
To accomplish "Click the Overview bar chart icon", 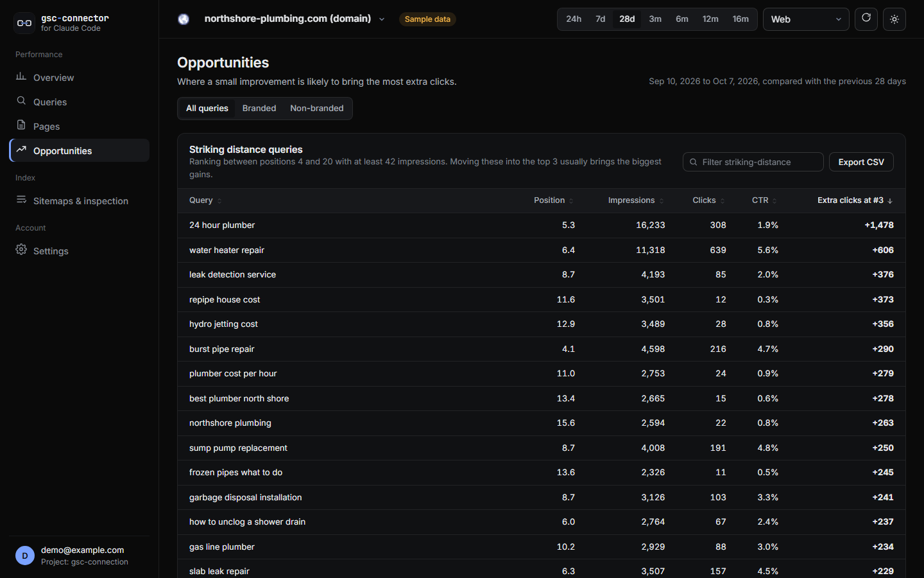I will (x=21, y=76).
